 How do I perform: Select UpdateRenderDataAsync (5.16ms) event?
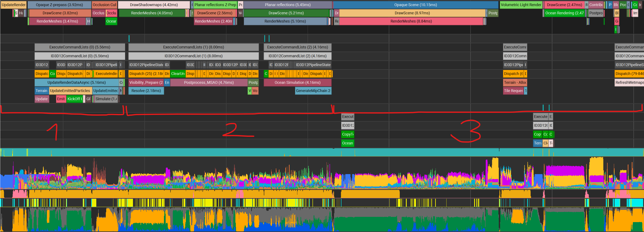[x=76, y=82]
